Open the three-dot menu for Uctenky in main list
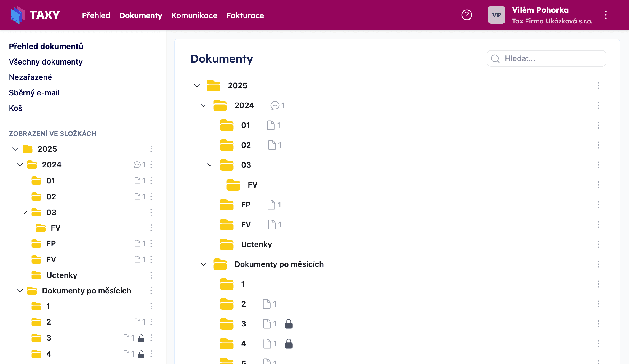This screenshot has width=629, height=364. (598, 244)
